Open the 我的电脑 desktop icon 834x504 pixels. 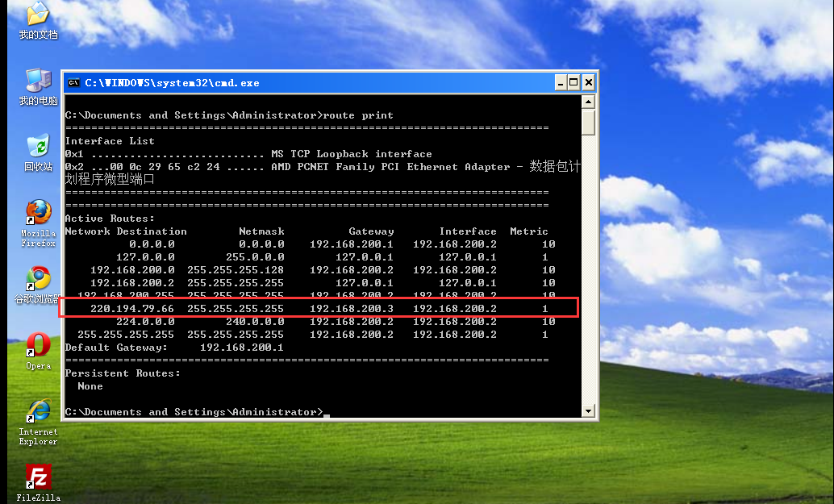click(x=38, y=86)
